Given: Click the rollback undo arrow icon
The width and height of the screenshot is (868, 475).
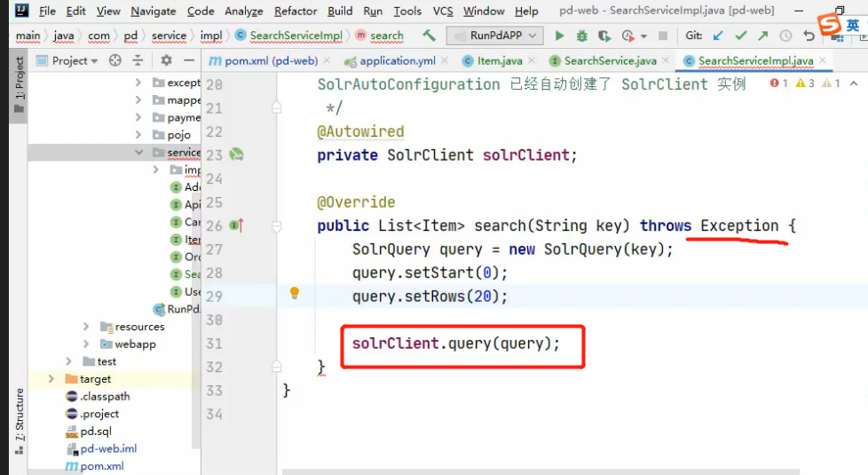Looking at the screenshot, I should 809,36.
